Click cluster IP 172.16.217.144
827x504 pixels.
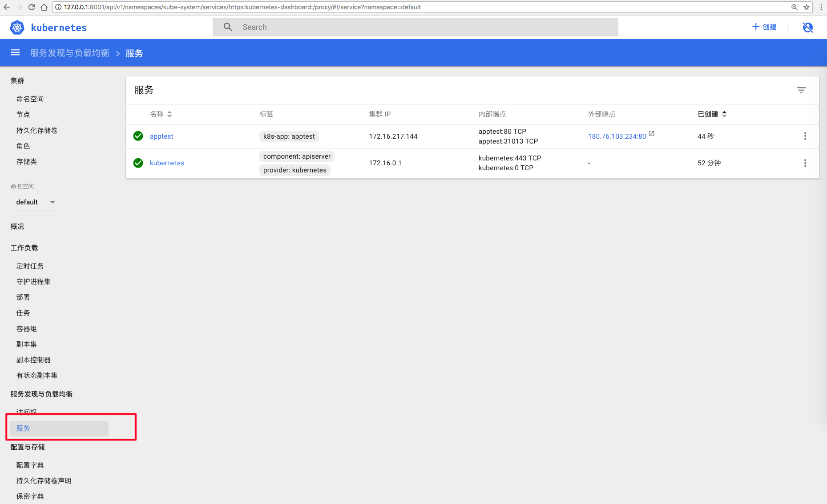click(393, 136)
